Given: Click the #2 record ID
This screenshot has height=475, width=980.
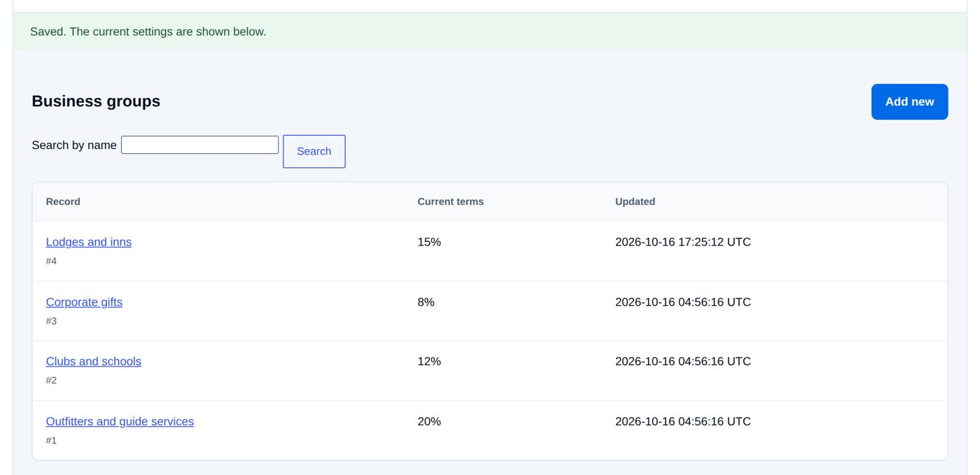Looking at the screenshot, I should (x=51, y=381).
